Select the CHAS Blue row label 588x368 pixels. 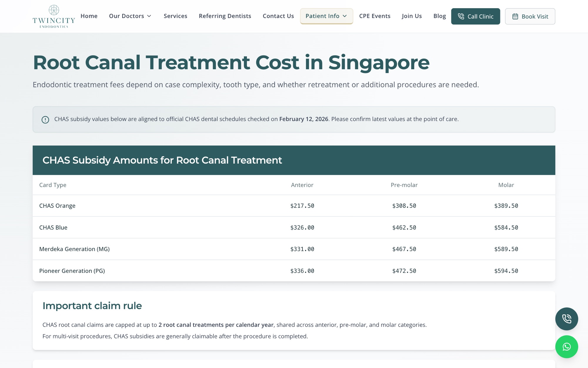pyautogui.click(x=53, y=228)
